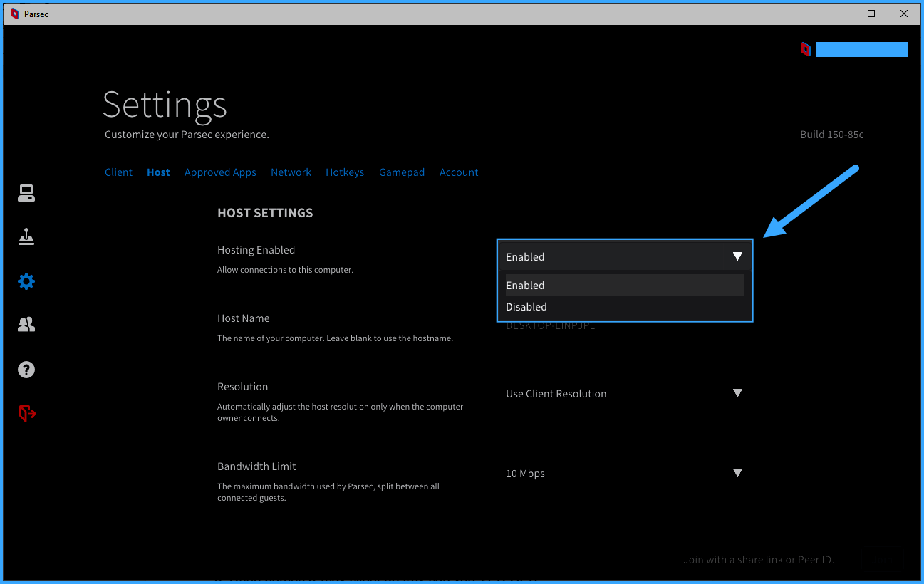This screenshot has height=584, width=924.
Task: Click the share link or Peer ID field
Action: click(x=759, y=560)
